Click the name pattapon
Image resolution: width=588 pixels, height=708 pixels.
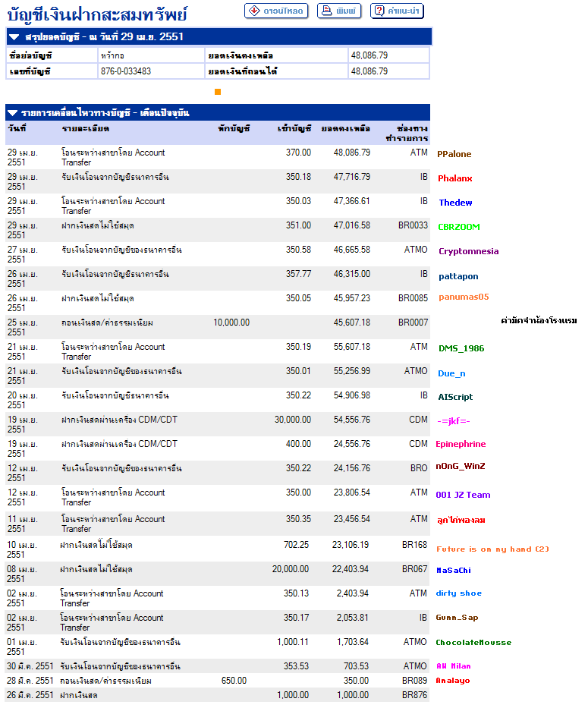(458, 276)
